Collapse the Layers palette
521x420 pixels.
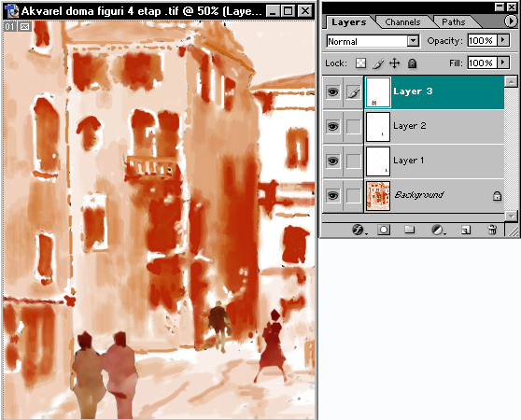500,7
